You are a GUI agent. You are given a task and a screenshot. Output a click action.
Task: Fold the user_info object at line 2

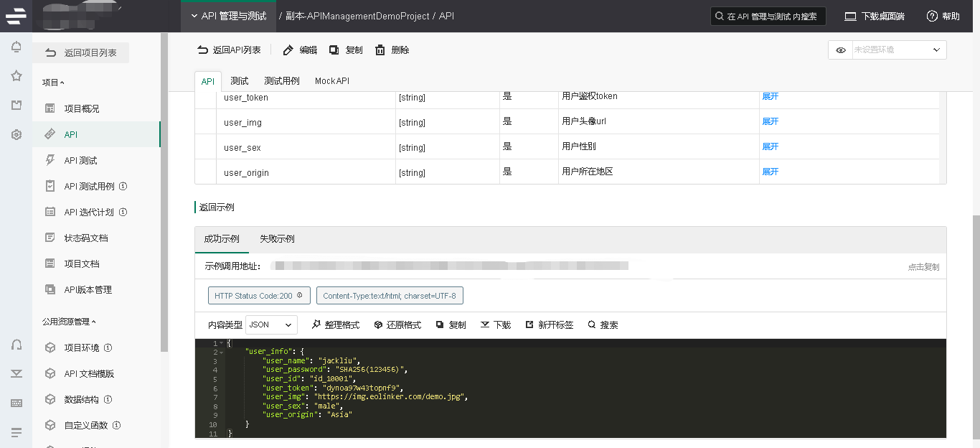[222, 352]
